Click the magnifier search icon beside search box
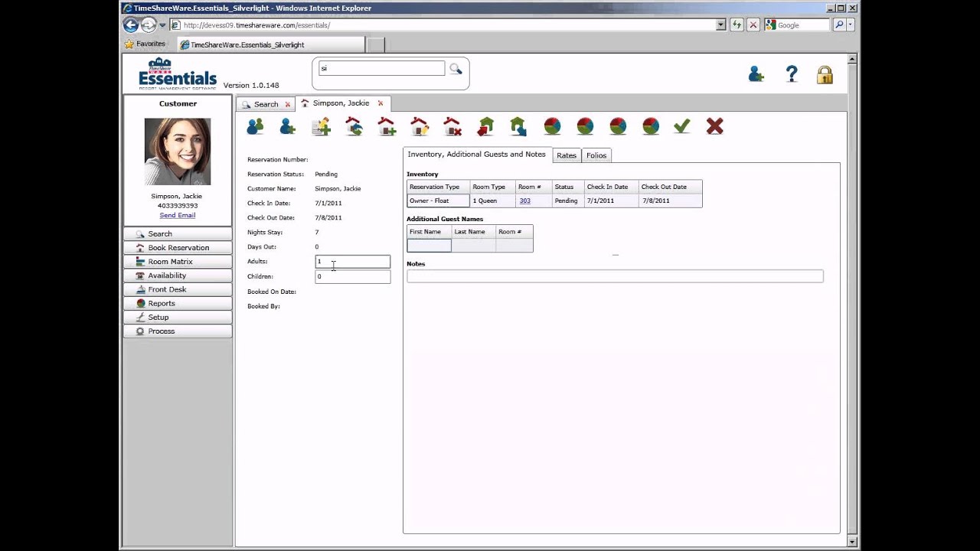 456,69
